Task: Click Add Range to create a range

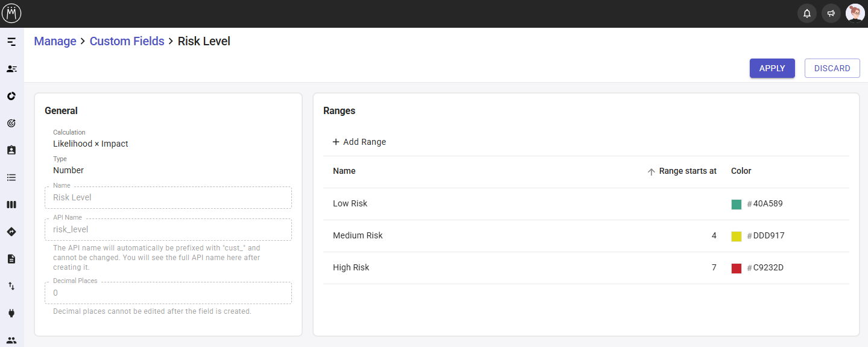Action: pyautogui.click(x=360, y=142)
